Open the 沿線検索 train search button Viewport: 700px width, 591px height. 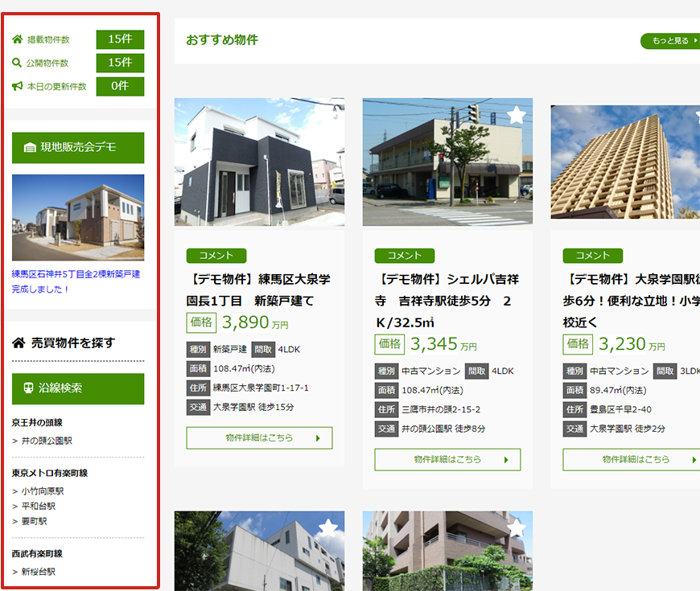[x=78, y=388]
